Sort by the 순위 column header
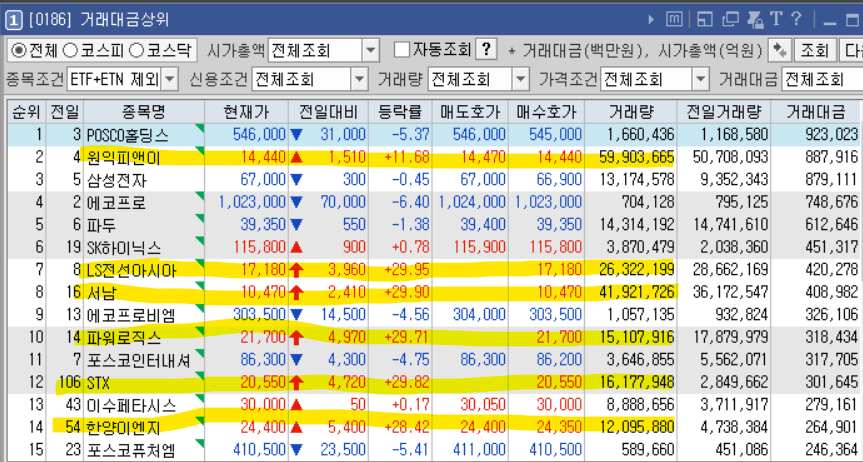This screenshot has height=462, width=863. click(x=26, y=112)
